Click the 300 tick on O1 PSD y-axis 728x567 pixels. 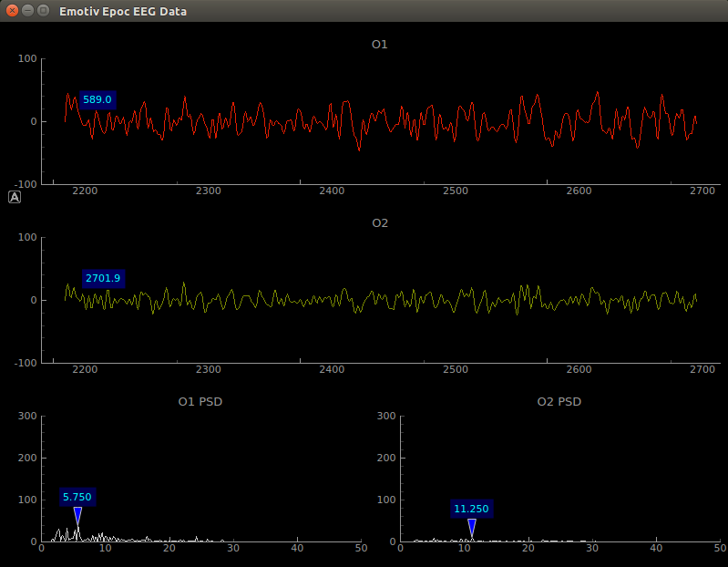(x=26, y=416)
